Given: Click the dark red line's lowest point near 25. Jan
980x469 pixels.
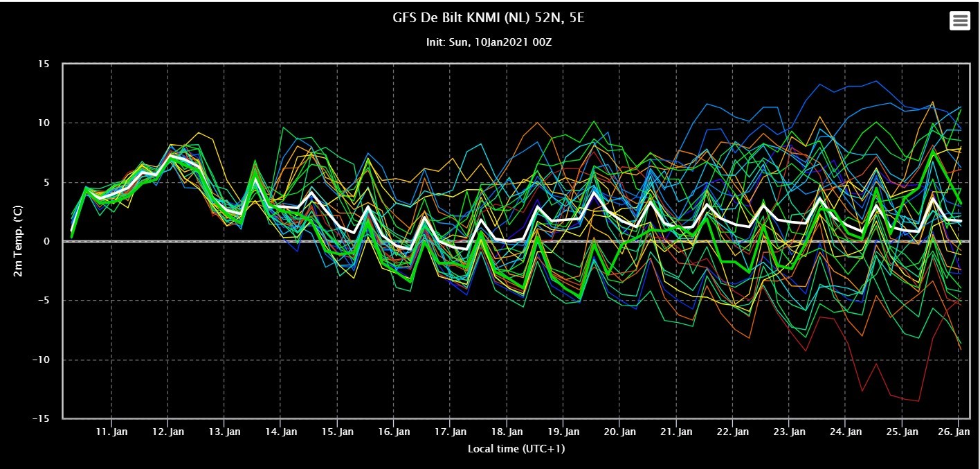Looking at the screenshot, I should pos(918,401).
